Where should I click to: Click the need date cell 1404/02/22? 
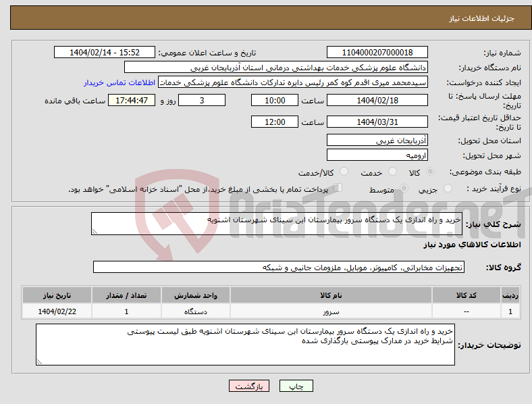click(57, 311)
